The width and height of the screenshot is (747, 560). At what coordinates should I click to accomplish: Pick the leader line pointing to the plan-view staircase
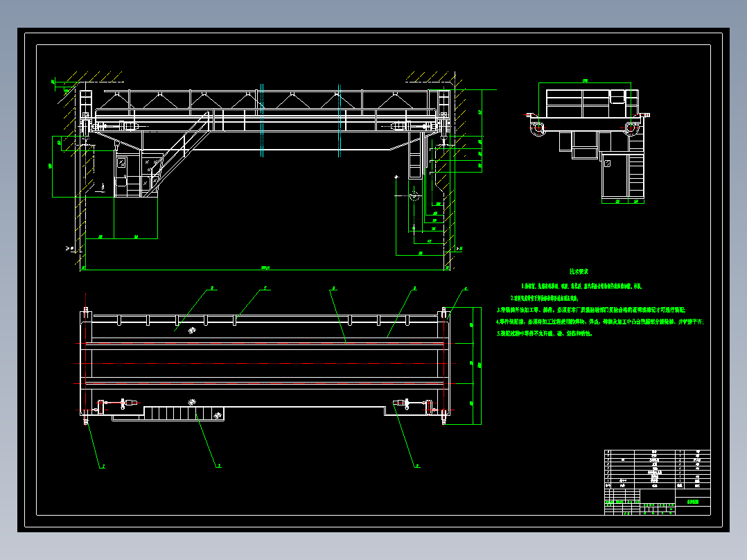pyautogui.click(x=207, y=439)
